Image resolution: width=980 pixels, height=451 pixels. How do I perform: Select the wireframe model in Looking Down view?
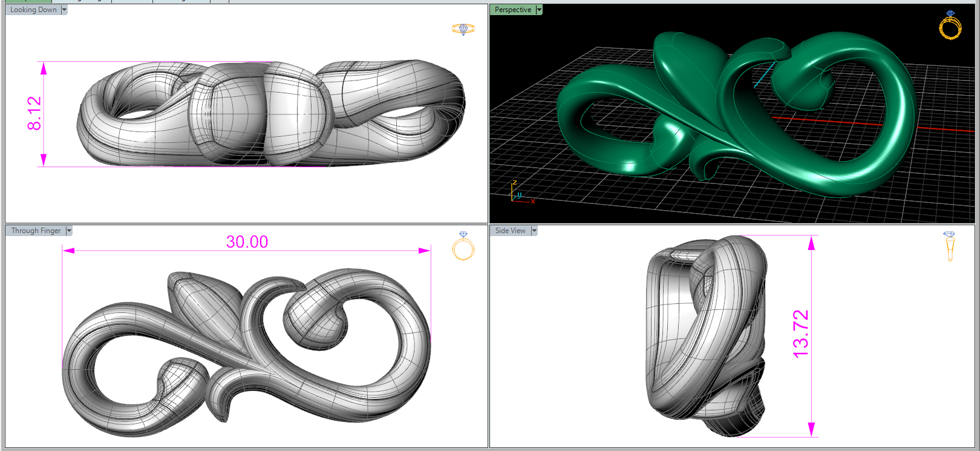[x=271, y=113]
